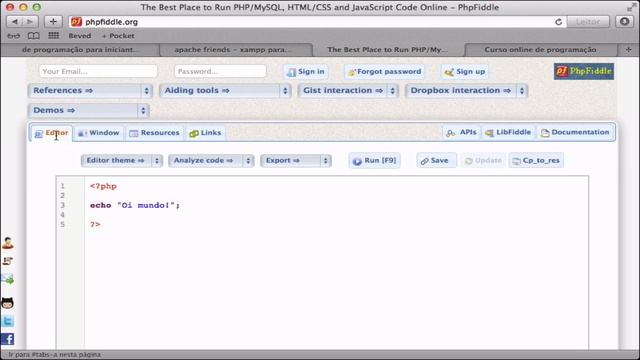640x360 pixels.
Task: Open the top sites grid icon
Action: click(53, 36)
